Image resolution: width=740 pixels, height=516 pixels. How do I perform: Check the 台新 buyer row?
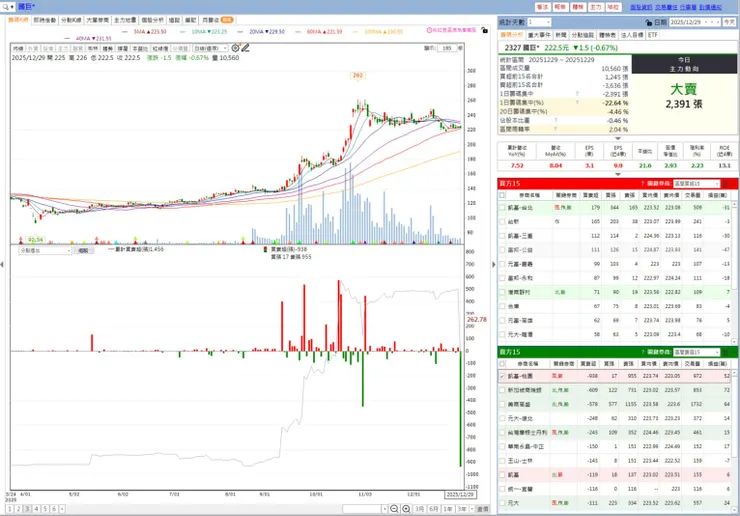[502, 221]
